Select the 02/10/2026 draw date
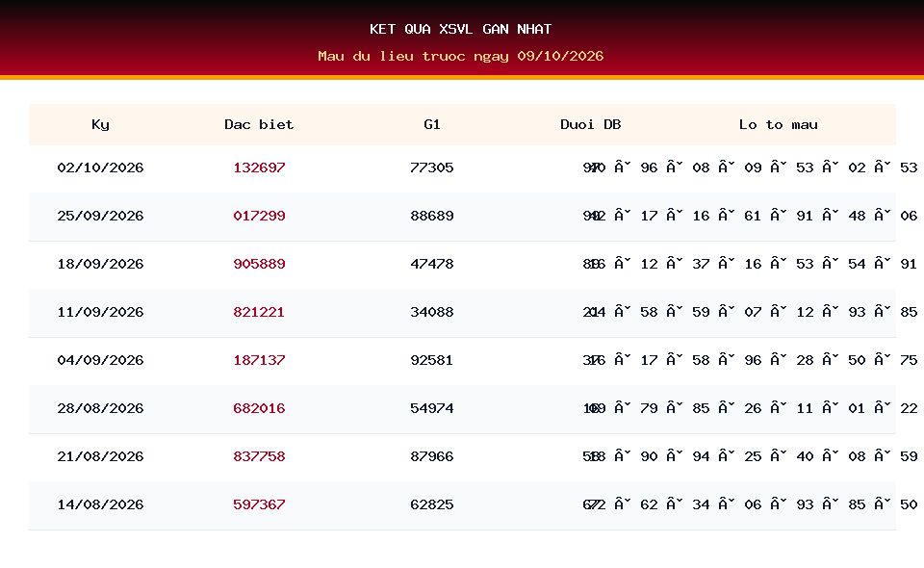924x568 pixels. point(100,168)
